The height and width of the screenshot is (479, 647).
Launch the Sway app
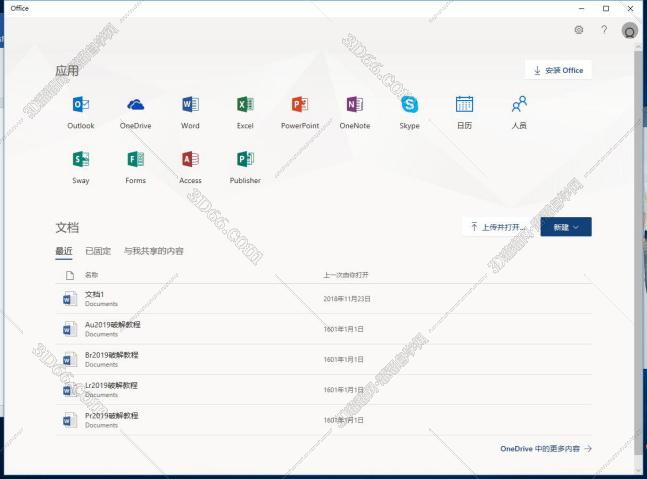click(x=81, y=168)
